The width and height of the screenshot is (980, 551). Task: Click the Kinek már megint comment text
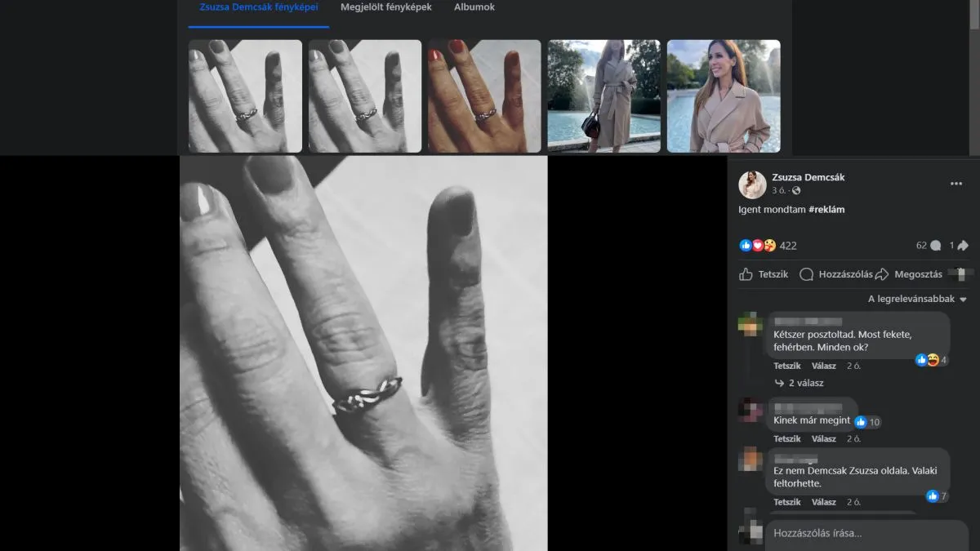tap(812, 420)
